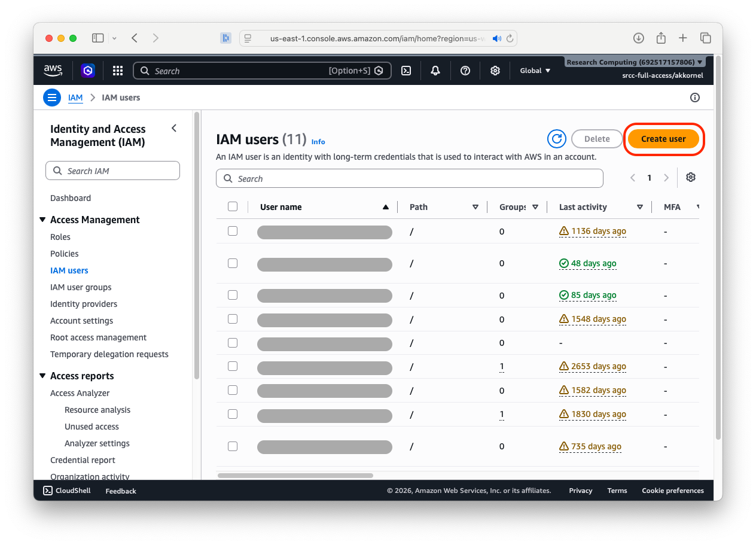The width and height of the screenshot is (756, 545).
Task: Open IAM user groups page
Action: pos(81,287)
